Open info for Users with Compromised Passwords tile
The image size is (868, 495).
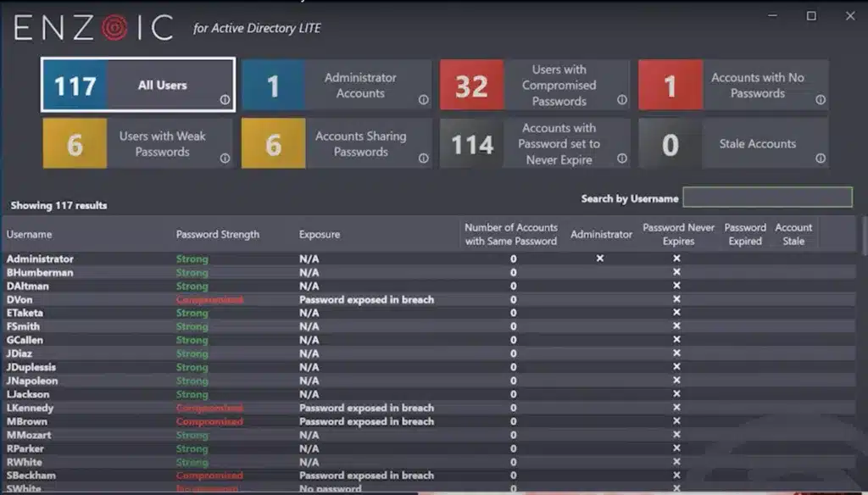(x=621, y=101)
